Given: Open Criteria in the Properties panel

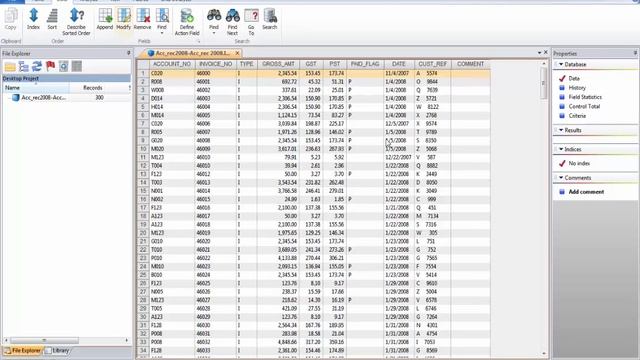Looking at the screenshot, I should (x=577, y=116).
